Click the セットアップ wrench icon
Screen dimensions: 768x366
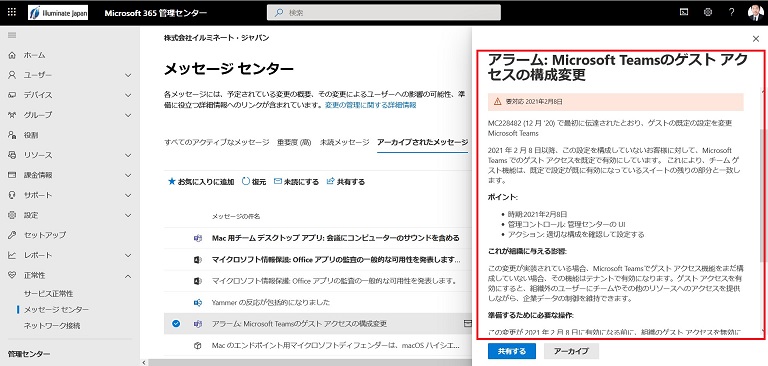12,235
